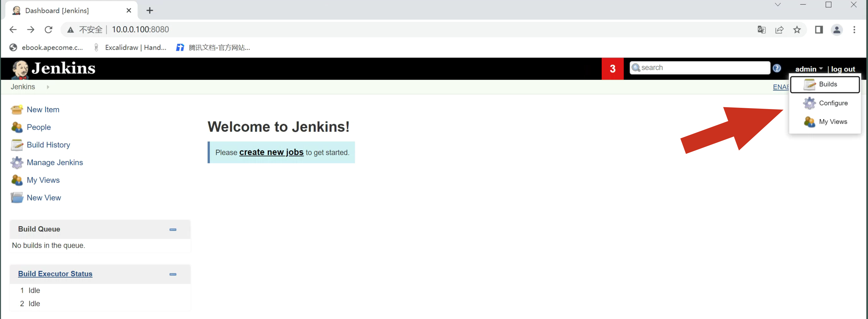The width and height of the screenshot is (868, 319).
Task: Click the Manage Jenkins gear icon
Action: tap(17, 163)
